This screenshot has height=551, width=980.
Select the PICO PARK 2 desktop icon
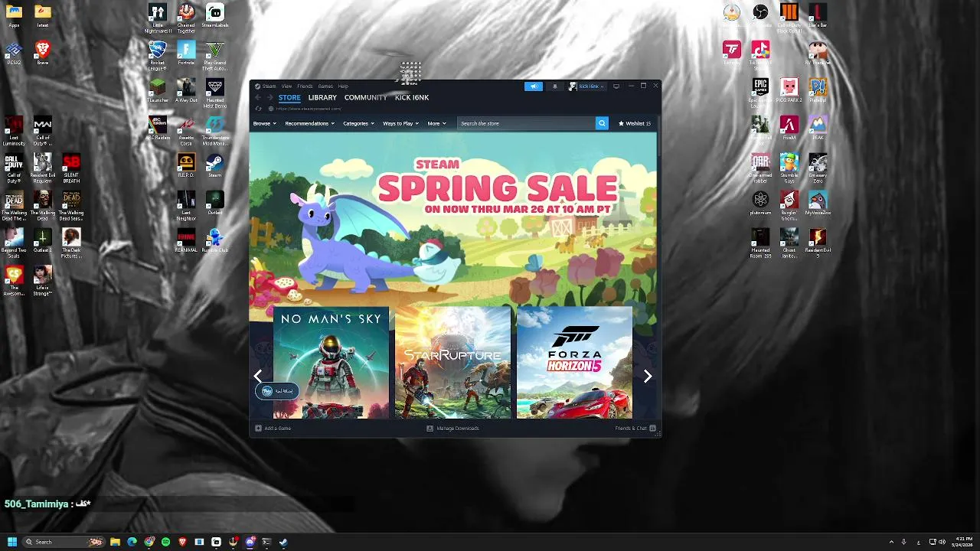[x=789, y=90]
